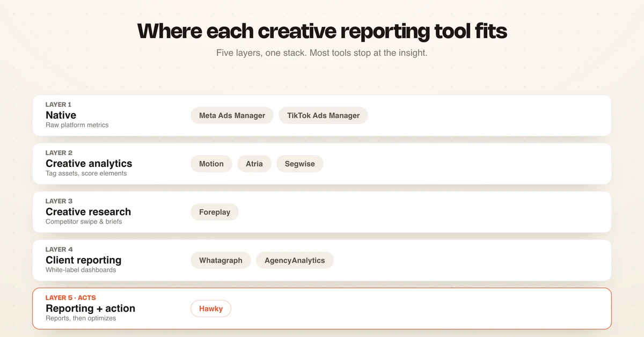
Task: Click the Segwise chip
Action: (x=300, y=164)
